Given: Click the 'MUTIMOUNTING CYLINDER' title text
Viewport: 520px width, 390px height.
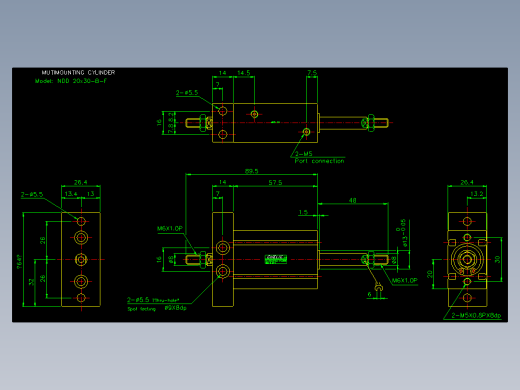Looking at the screenshot, I should (x=78, y=72).
